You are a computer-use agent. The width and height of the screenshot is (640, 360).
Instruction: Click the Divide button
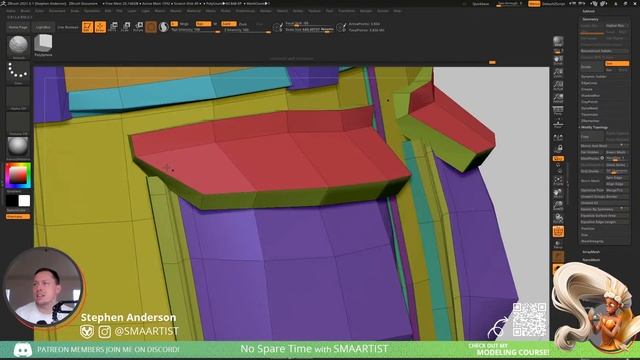[x=592, y=67]
